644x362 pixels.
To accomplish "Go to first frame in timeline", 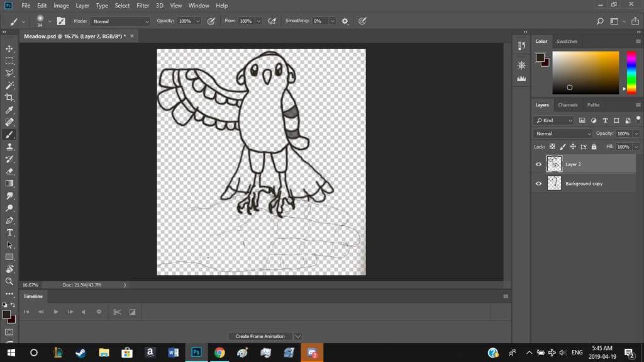I will coord(26,312).
